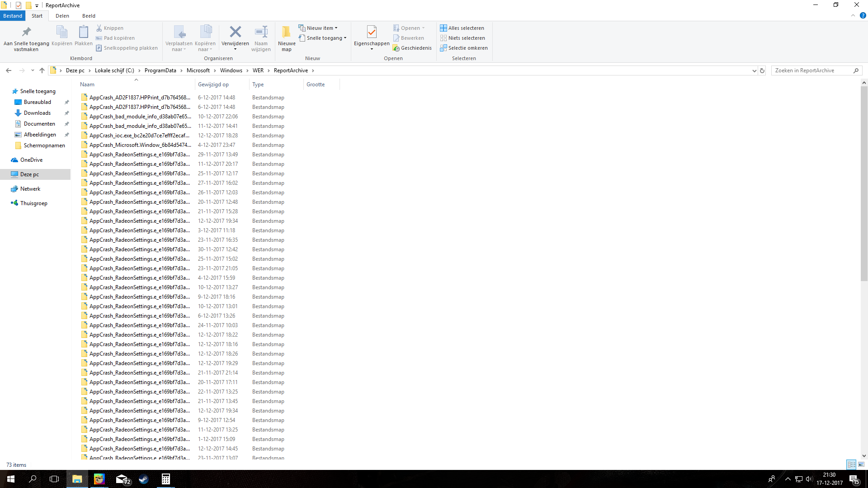868x488 pixels.
Task: Expand the ribbon with the chevron
Action: tap(853, 16)
